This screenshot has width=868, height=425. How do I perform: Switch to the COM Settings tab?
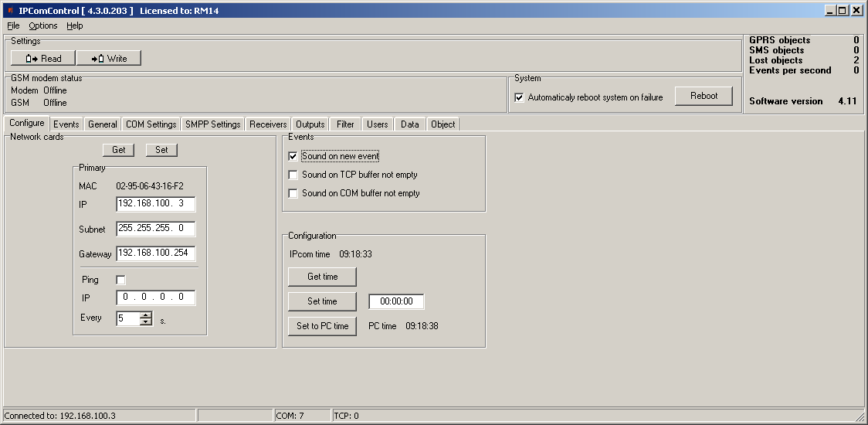pos(151,124)
